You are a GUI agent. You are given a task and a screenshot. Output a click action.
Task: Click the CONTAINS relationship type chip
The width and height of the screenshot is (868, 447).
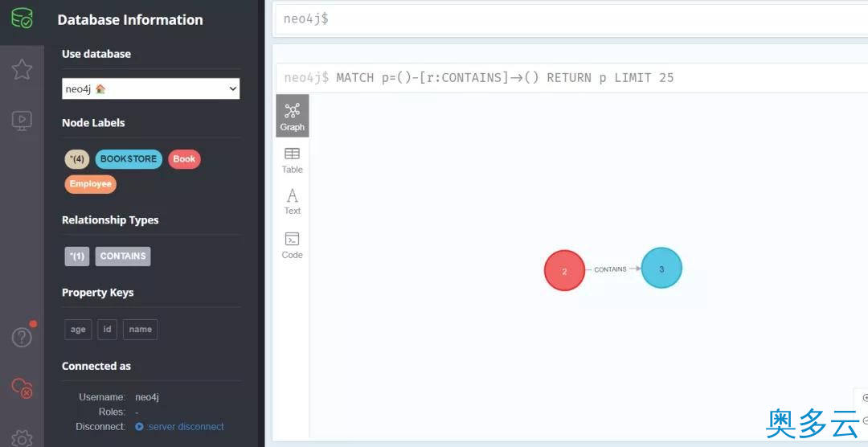pos(123,256)
